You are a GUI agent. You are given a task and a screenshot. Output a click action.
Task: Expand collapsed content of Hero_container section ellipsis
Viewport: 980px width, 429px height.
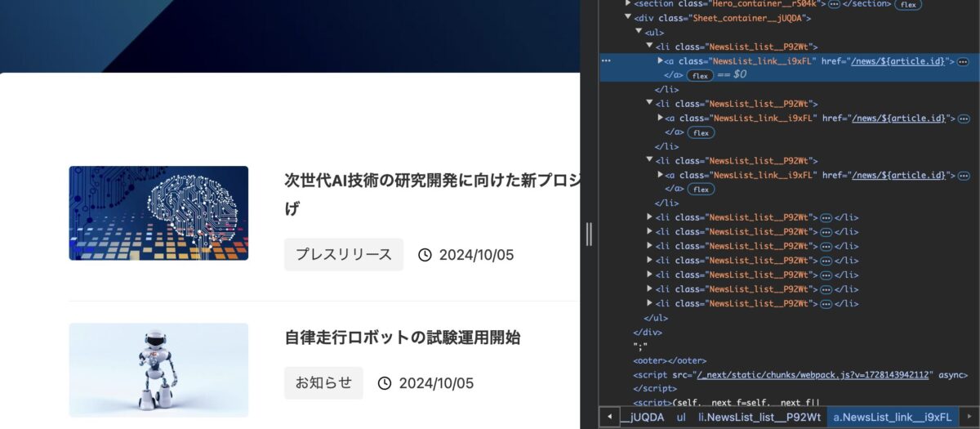[834, 4]
